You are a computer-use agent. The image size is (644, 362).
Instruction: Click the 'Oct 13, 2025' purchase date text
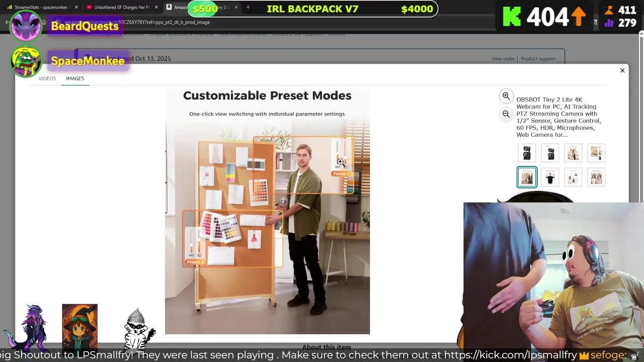(153, 58)
